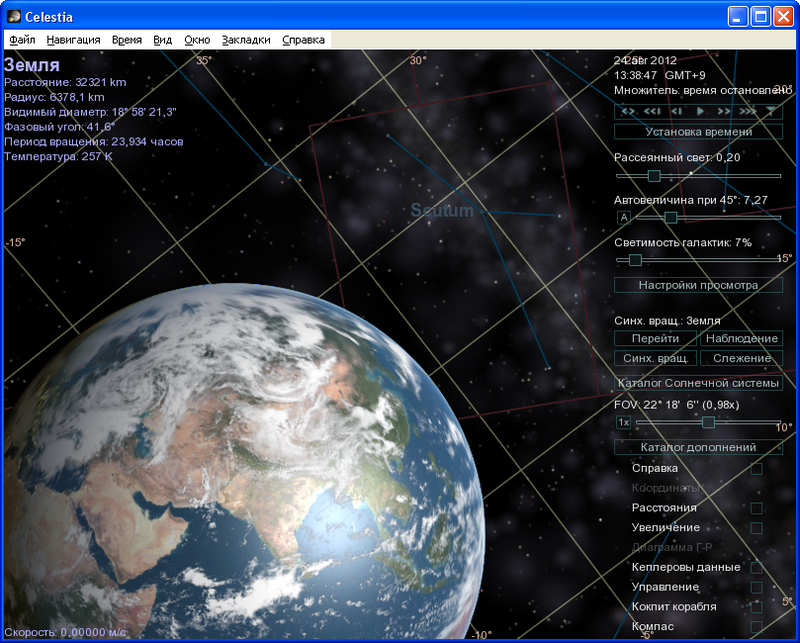Click the Слежение button
Screen dimensions: 800x643
pos(742,358)
